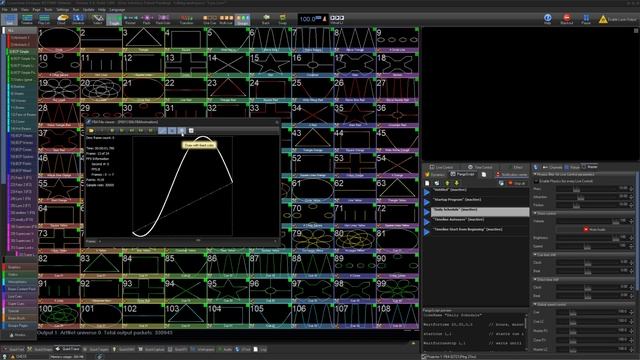Enable the Flash Solo cue mode
This screenshot has width=640, height=360.
pyautogui.click(x=163, y=19)
